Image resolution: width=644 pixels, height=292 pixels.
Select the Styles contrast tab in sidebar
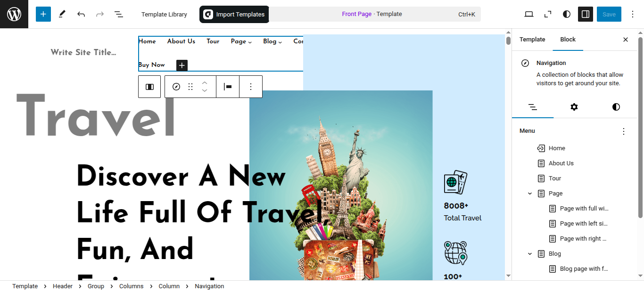tap(616, 107)
